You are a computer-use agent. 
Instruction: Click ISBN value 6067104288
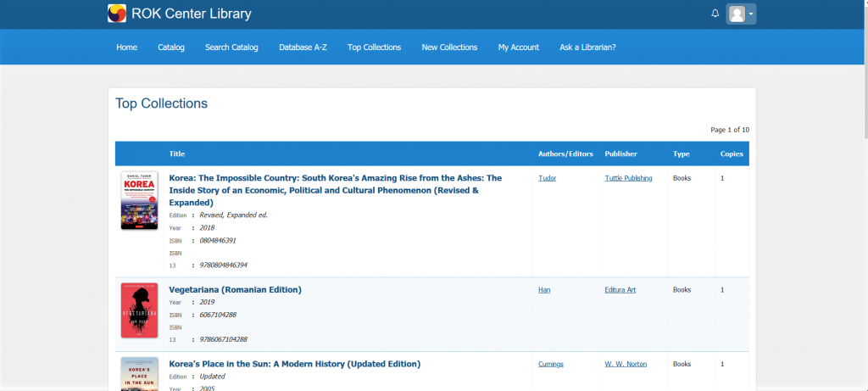point(218,315)
